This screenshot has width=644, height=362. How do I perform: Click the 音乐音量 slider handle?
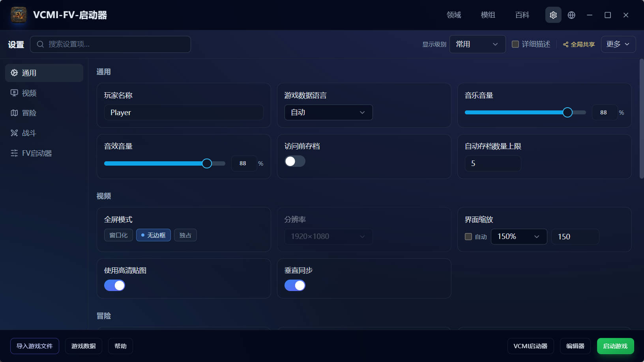click(x=567, y=112)
